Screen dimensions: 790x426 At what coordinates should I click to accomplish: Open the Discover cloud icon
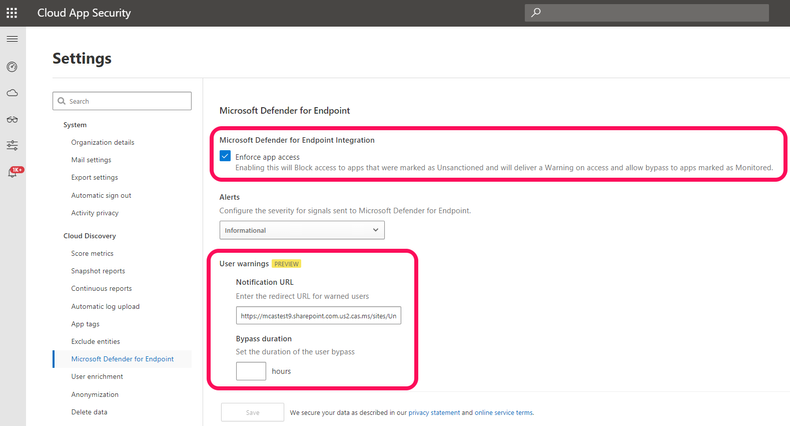[x=12, y=93]
